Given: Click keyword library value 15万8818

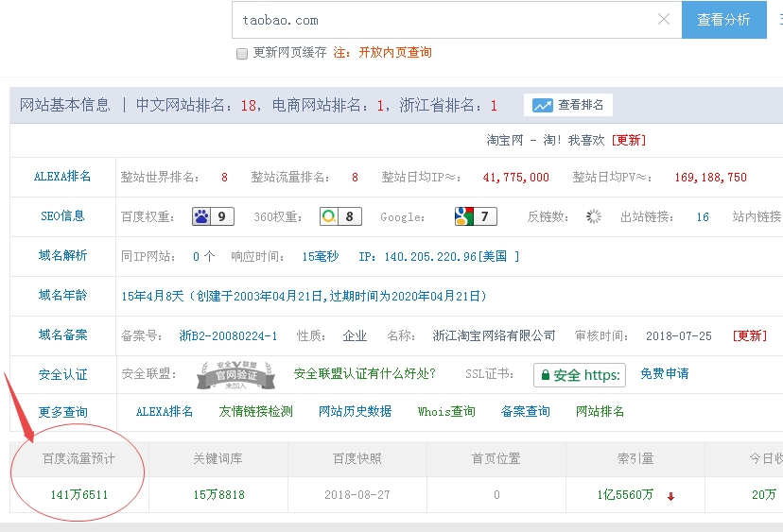Looking at the screenshot, I should pyautogui.click(x=218, y=494).
